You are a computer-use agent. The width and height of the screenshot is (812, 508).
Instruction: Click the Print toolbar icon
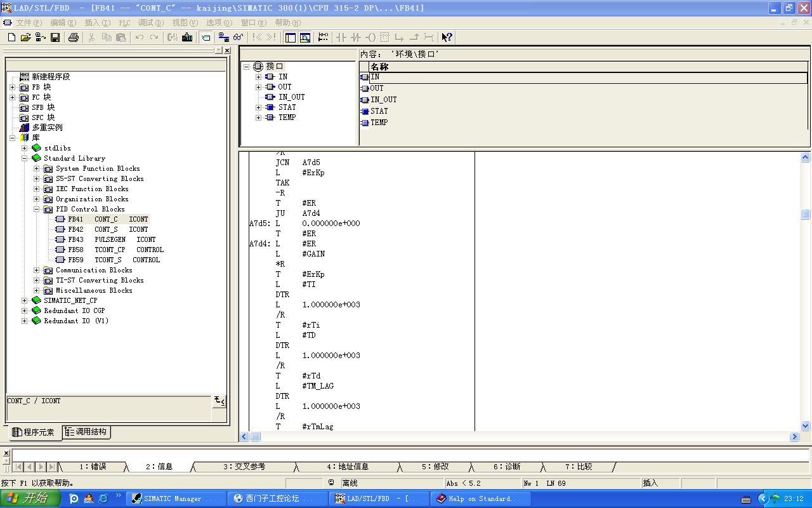pyautogui.click(x=73, y=37)
